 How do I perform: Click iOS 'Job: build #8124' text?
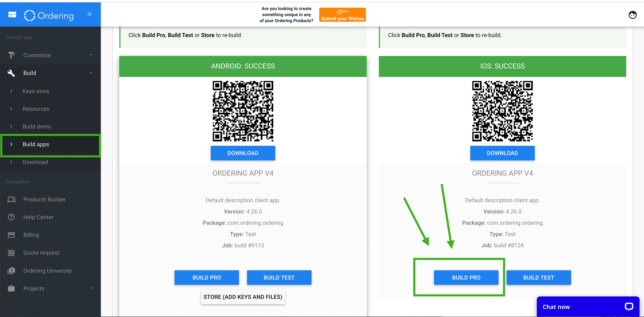tap(502, 246)
